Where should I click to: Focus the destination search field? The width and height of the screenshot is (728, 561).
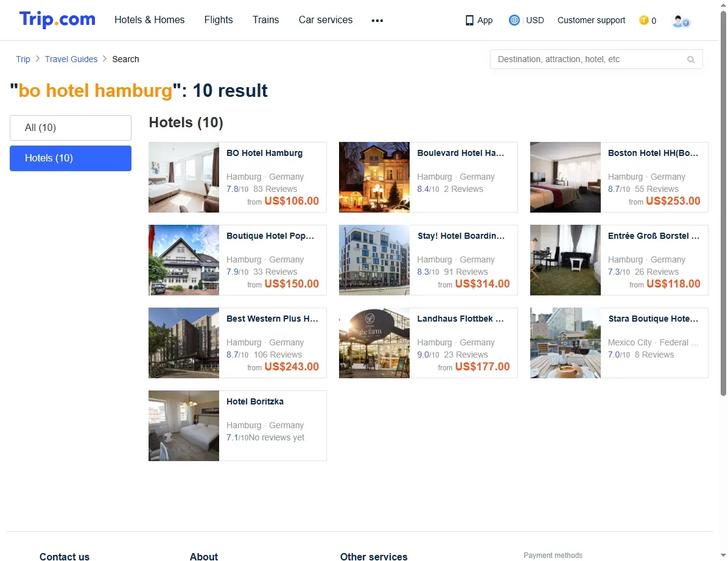pyautogui.click(x=596, y=59)
